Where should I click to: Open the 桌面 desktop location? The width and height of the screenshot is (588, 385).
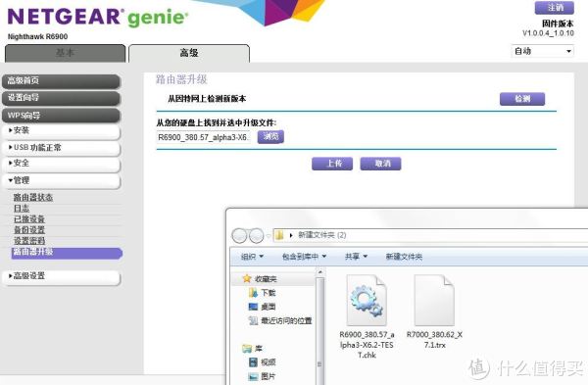pyautogui.click(x=262, y=307)
